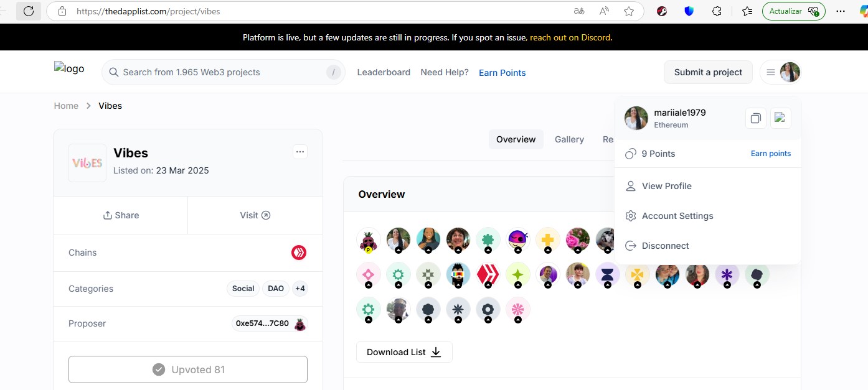Screen dimensions: 868x390
Task: Open the Favorites list icon in toolbar
Action: click(747, 11)
